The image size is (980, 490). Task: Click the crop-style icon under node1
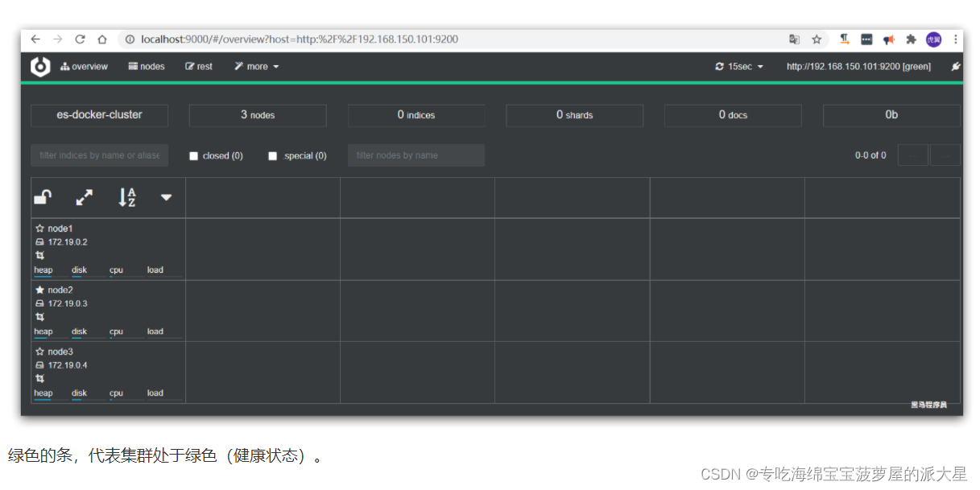pos(39,256)
